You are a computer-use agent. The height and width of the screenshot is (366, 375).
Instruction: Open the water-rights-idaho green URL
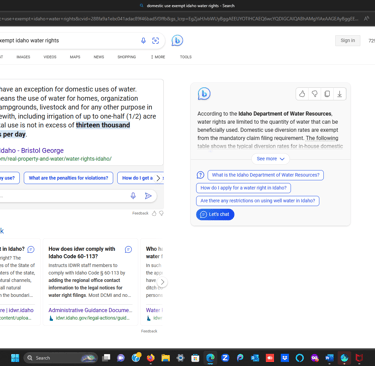pos(56,159)
